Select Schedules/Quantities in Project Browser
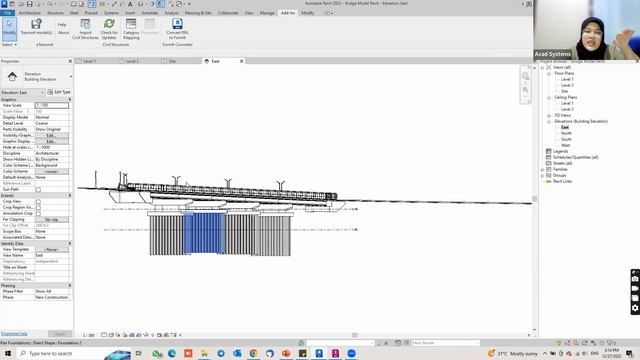This screenshot has height=360, width=640. click(x=576, y=158)
